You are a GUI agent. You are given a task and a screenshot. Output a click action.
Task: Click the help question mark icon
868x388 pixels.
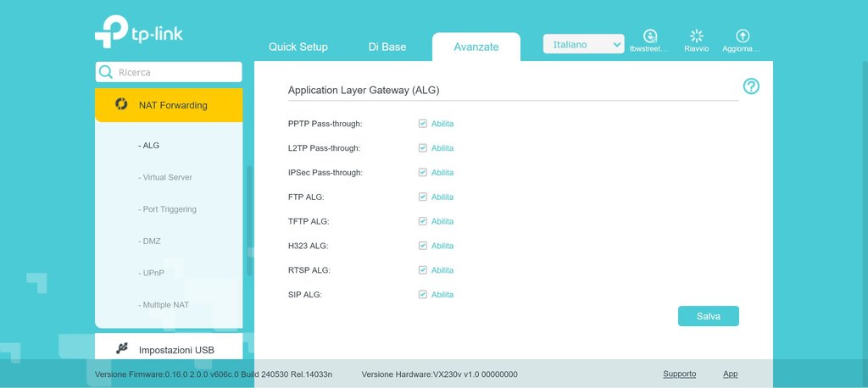coord(751,86)
